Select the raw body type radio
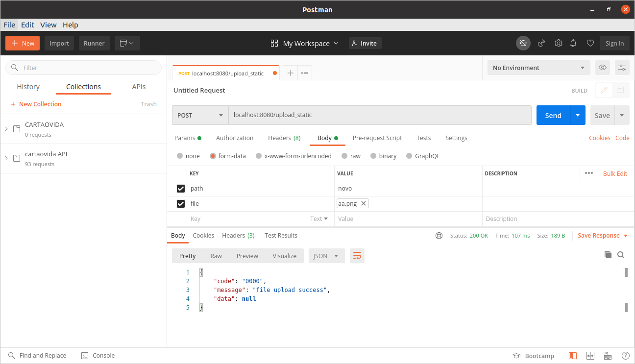This screenshot has height=364, width=635. [x=344, y=156]
